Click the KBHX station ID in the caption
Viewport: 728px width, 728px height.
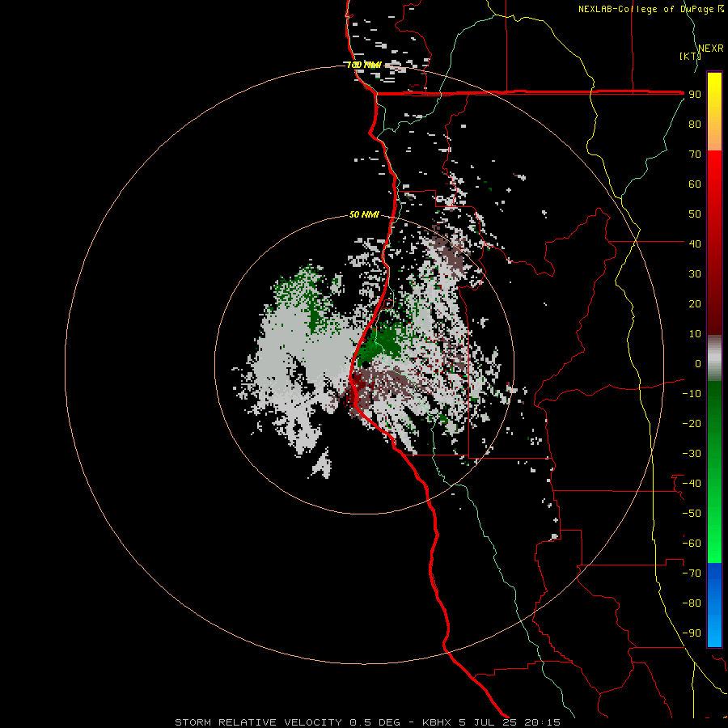click(437, 722)
